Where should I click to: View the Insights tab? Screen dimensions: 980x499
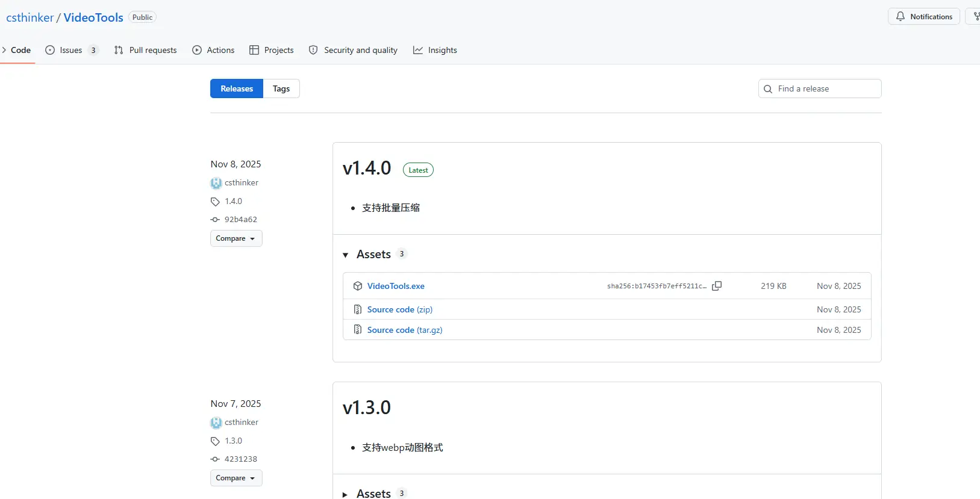coord(435,50)
